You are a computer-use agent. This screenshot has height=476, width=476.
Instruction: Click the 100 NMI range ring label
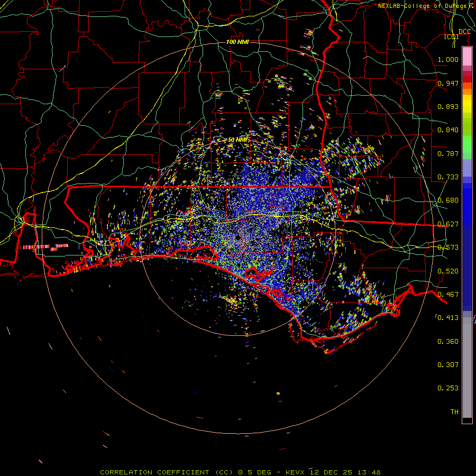[x=237, y=42]
